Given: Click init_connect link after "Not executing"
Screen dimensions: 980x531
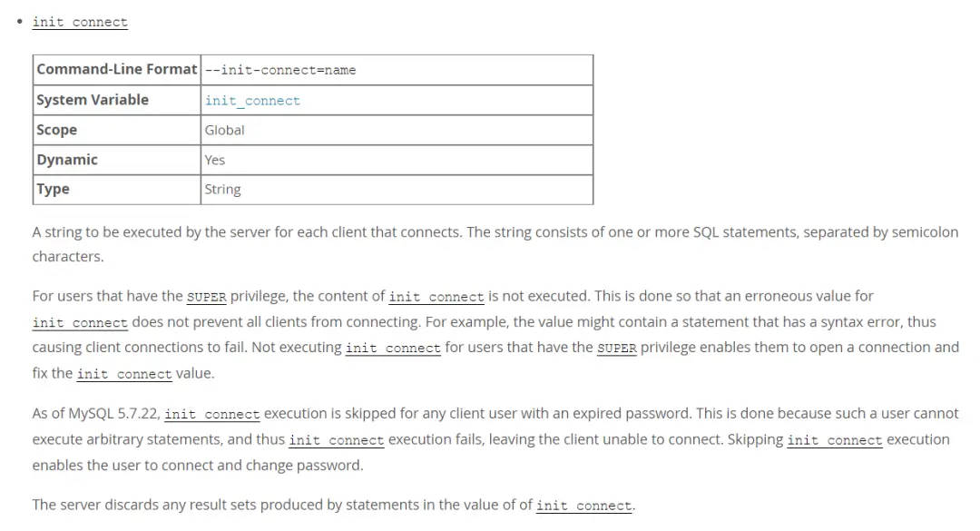Looking at the screenshot, I should click(393, 349).
